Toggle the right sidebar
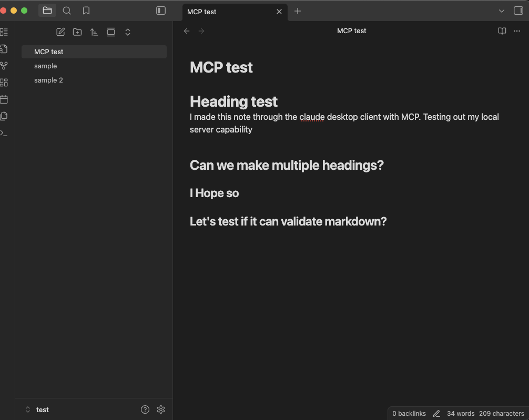Image resolution: width=529 pixels, height=420 pixels. tap(518, 11)
